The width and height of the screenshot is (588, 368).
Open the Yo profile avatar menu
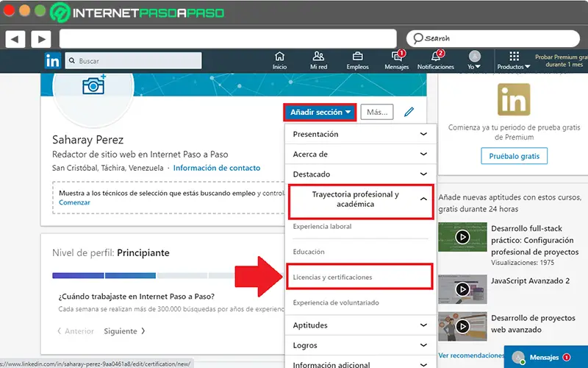click(474, 60)
